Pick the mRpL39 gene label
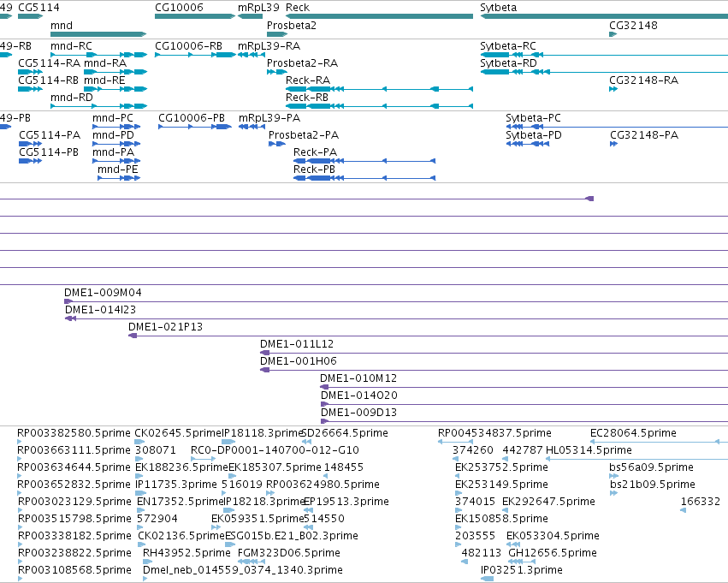Image resolution: width=728 pixels, height=583 pixels. tap(258, 8)
